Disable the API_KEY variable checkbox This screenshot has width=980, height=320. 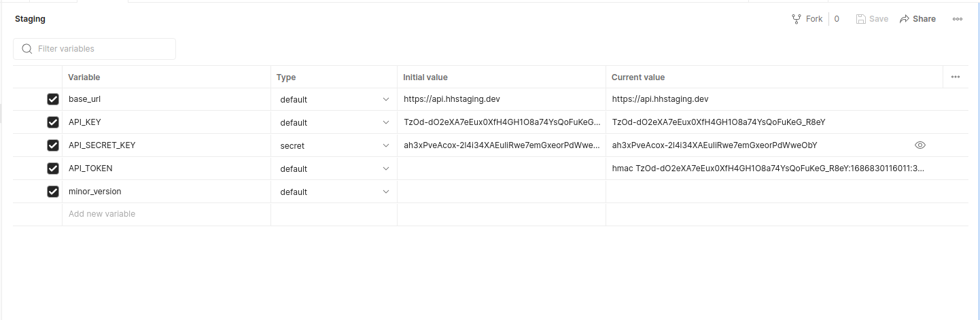point(53,122)
